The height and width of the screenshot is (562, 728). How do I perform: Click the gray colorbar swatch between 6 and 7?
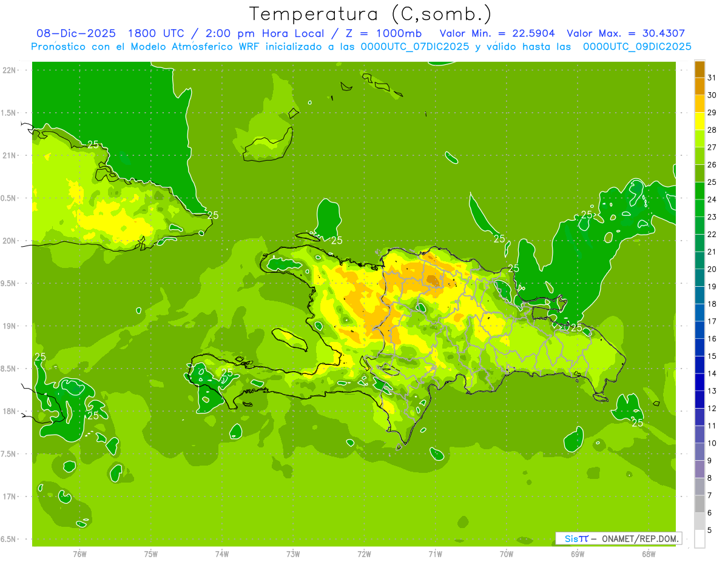click(699, 504)
